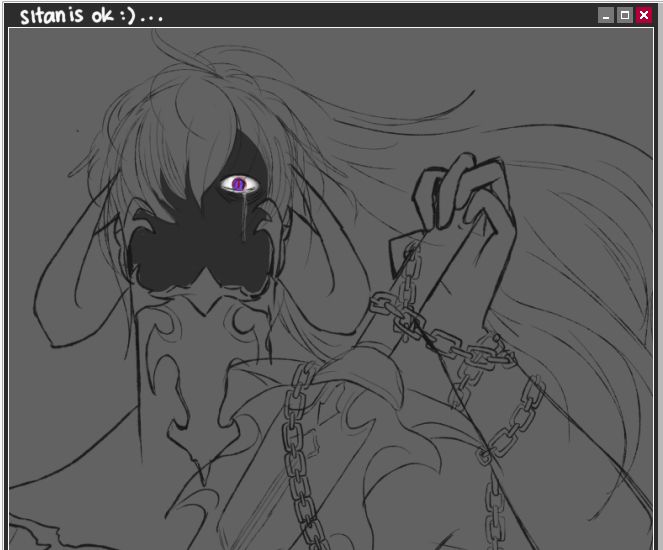Click the "sitan is ok :)..." title text
The image size is (663, 550).
pyautogui.click(x=91, y=16)
